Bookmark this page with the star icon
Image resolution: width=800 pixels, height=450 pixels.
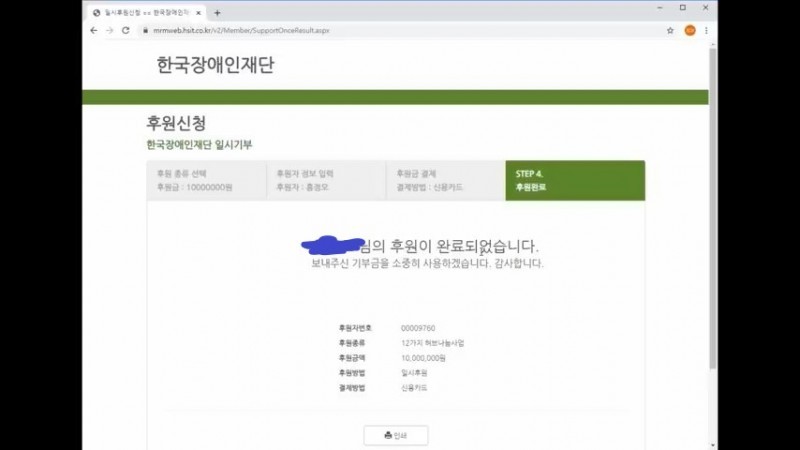[670, 30]
